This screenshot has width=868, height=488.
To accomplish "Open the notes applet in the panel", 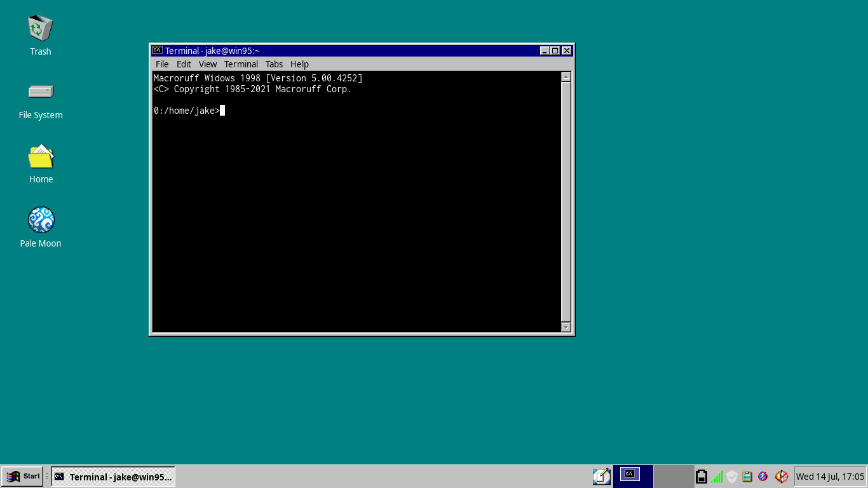I will pos(601,477).
